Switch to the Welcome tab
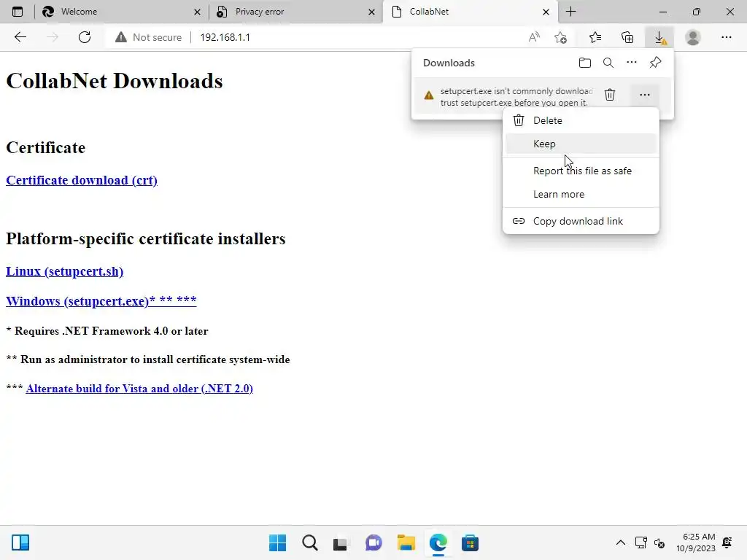The image size is (747, 560). coord(121,12)
